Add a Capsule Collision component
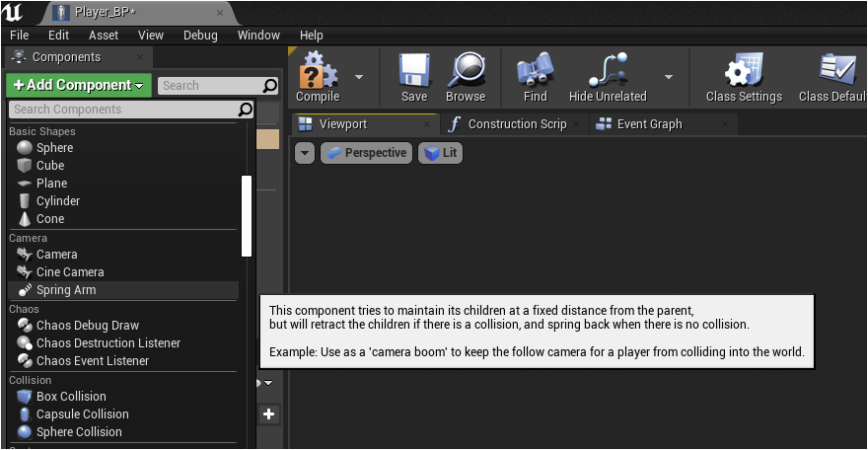Viewport: 868px width, 450px height. 123,414
